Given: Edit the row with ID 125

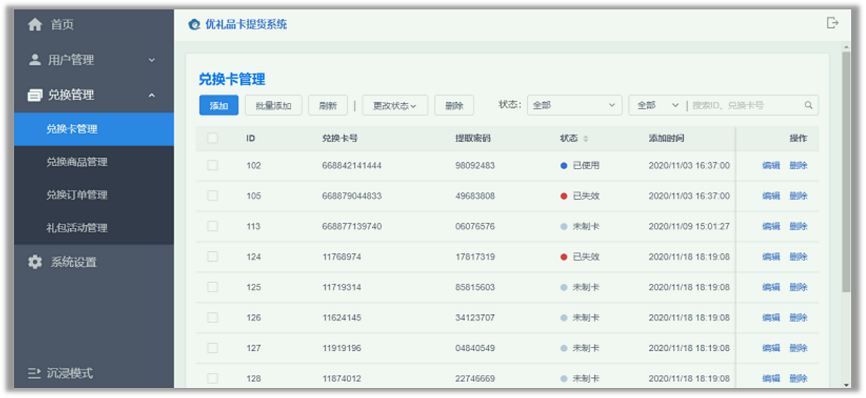Looking at the screenshot, I should click(x=771, y=287).
